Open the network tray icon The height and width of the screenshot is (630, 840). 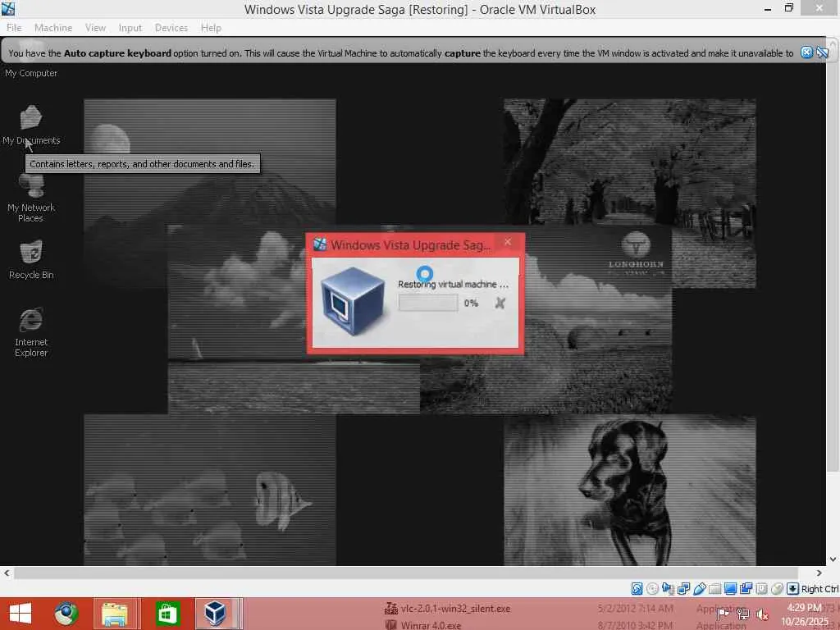pyautogui.click(x=742, y=614)
